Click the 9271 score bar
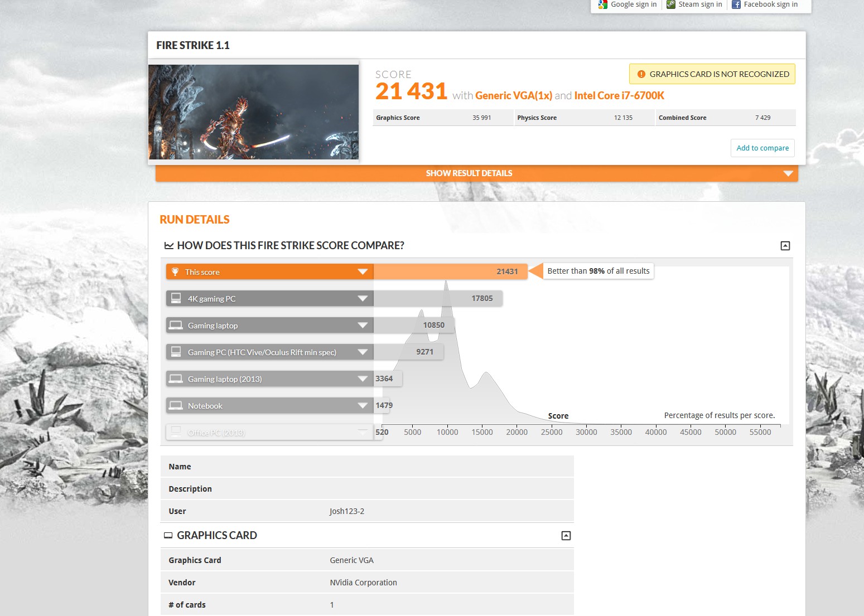Viewport: 864px width, 616px height. (408, 352)
